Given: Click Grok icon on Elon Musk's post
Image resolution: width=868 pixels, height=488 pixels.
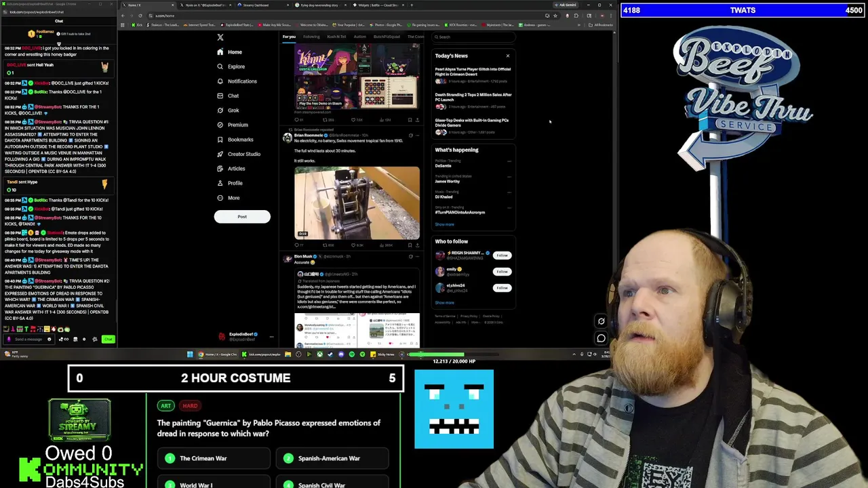Looking at the screenshot, I should point(410,256).
